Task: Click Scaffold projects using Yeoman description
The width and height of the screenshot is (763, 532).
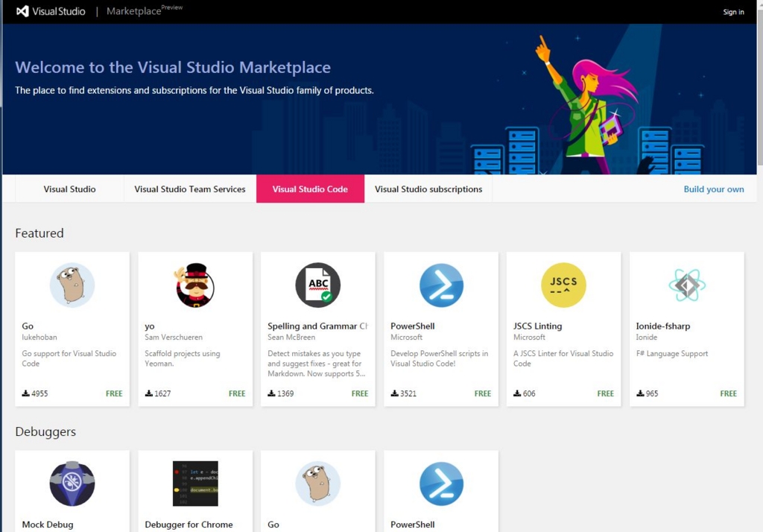Action: 183,358
